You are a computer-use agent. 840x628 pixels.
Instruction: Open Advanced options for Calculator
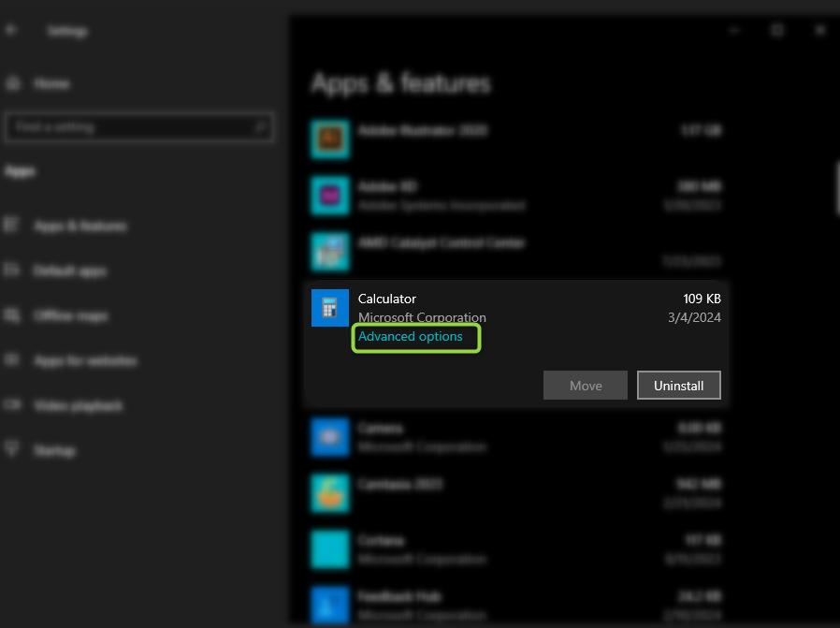tap(411, 337)
